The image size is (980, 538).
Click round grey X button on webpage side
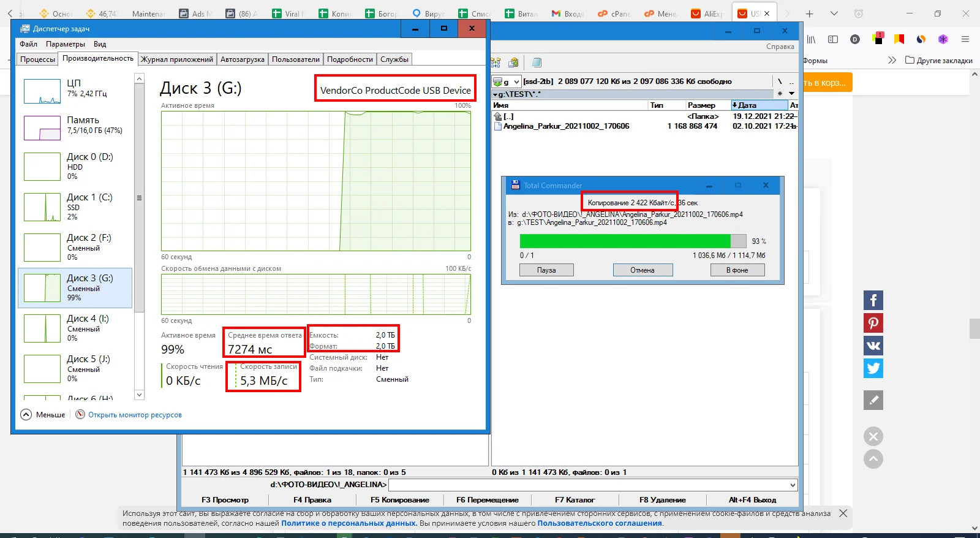873,436
